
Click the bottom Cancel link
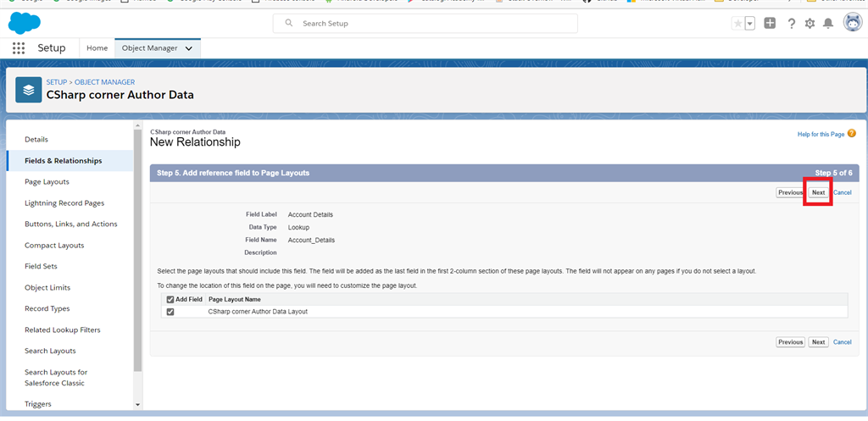pyautogui.click(x=842, y=342)
